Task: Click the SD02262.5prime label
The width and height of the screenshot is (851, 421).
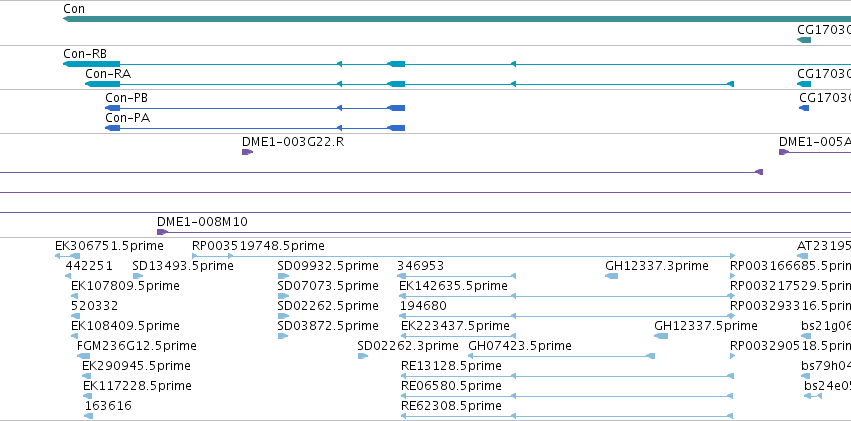Action: click(x=328, y=306)
